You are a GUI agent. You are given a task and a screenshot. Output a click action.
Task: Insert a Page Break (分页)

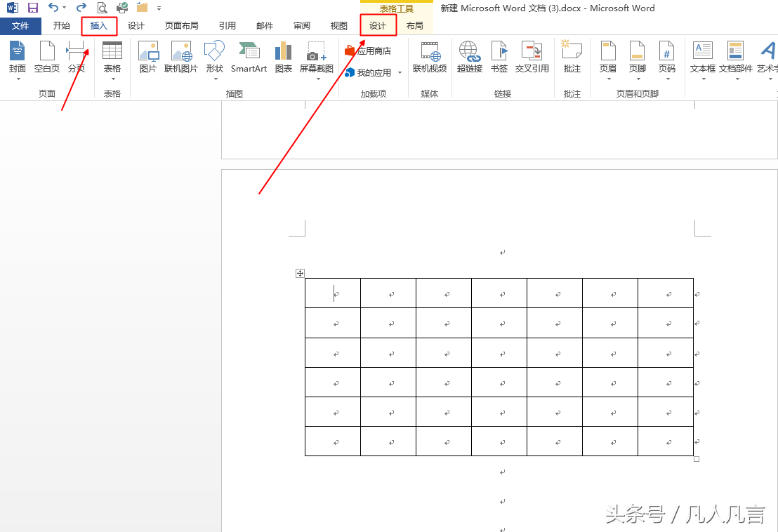click(76, 57)
